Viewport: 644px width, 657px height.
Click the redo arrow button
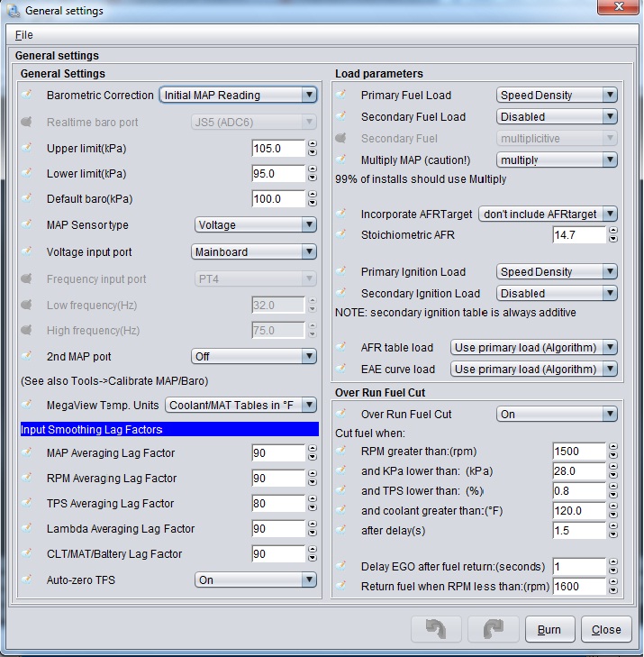click(x=494, y=629)
